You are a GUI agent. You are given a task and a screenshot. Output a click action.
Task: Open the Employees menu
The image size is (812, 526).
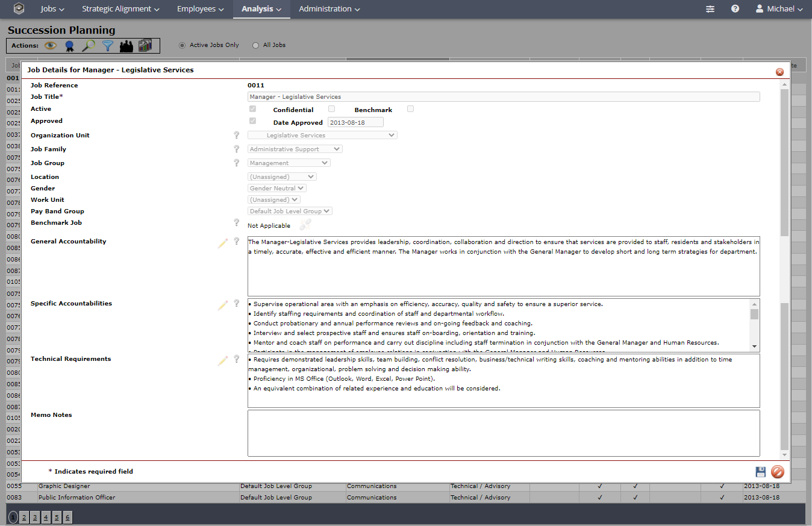(x=201, y=9)
